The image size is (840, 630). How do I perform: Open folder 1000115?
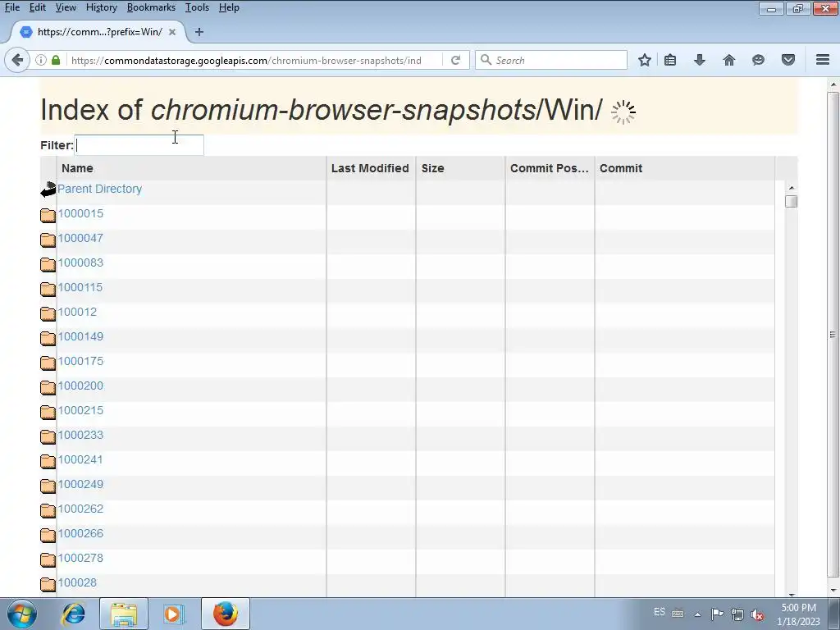tap(80, 287)
